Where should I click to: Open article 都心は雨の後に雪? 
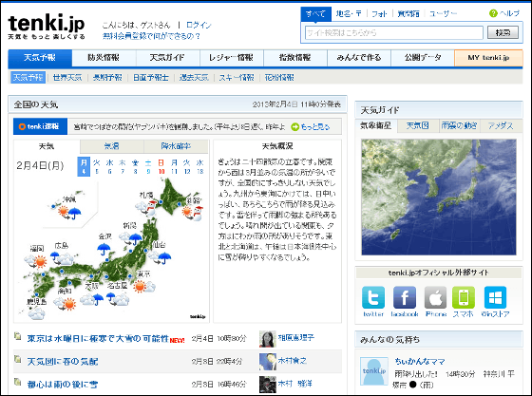pyautogui.click(x=63, y=385)
